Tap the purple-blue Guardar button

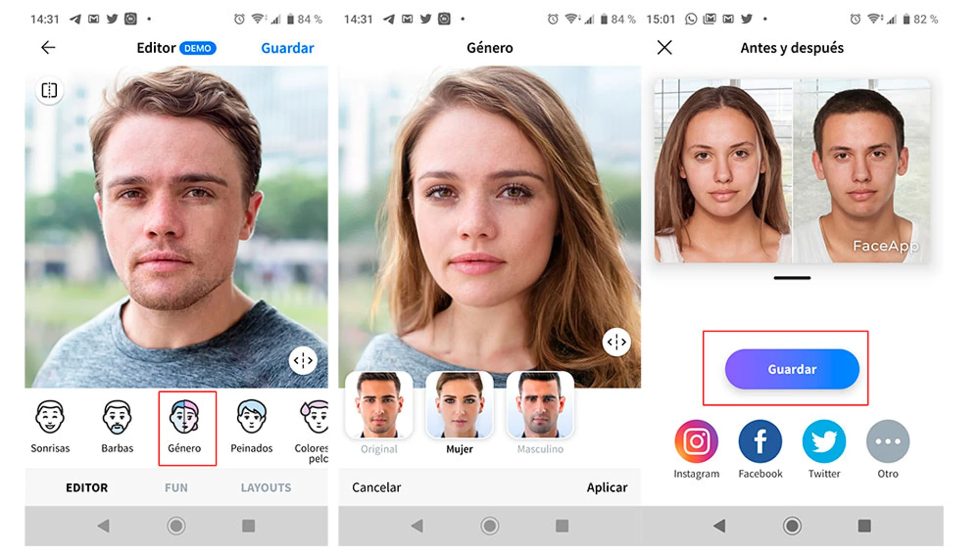coord(792,369)
